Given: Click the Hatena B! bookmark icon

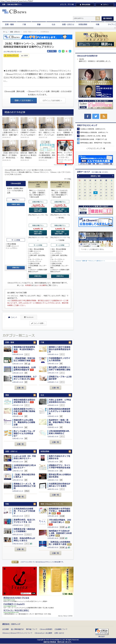Looking at the screenshot, I should coord(70,51).
